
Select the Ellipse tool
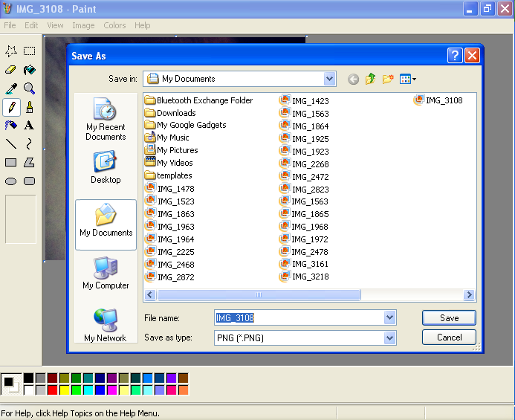coord(11,181)
